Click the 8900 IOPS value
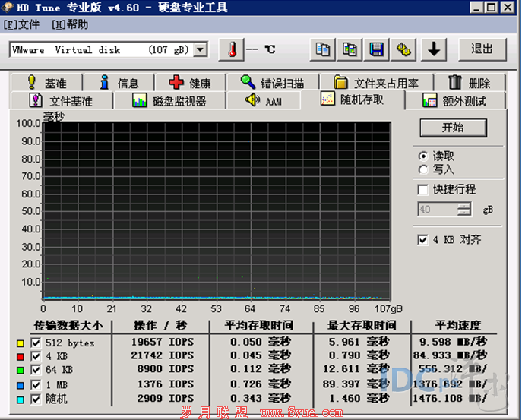 [166, 369]
